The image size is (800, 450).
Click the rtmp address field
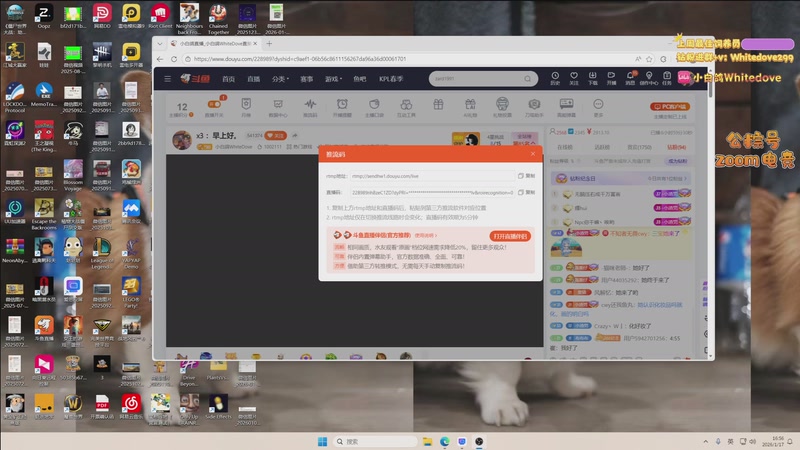coord(432,176)
